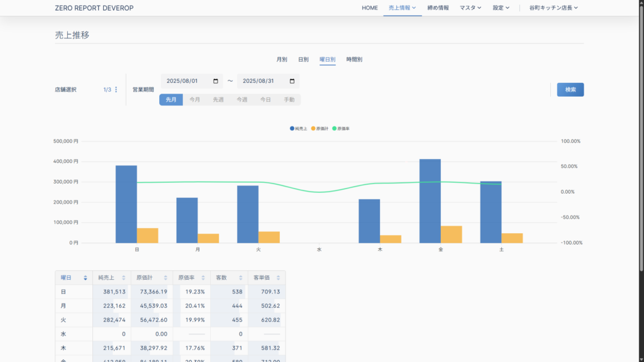Screen dimensions: 644x362
Task: Toggle the 純売上 blue legend marker
Action: (x=292, y=128)
